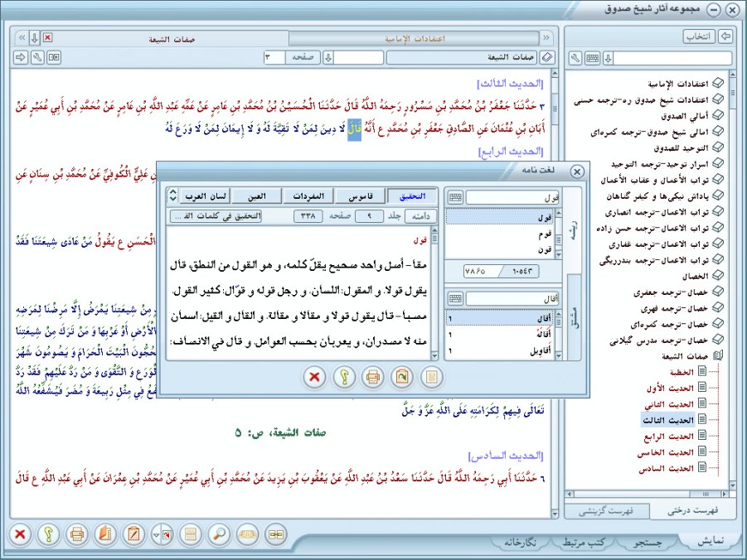This screenshot has width=747, height=560.
Task: Click the page number field showing ٣
Action: [274, 58]
